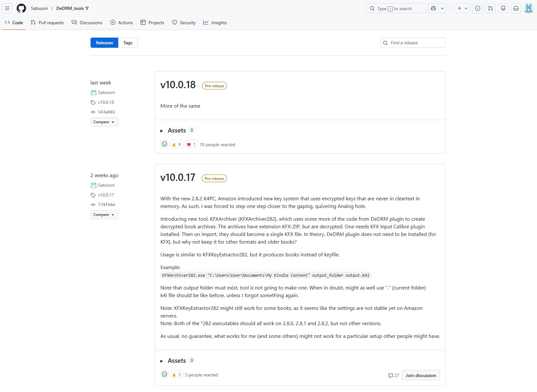Viewport: 537px width, 392px height.
Task: Open the create new plus dropdown
Action: (462, 9)
